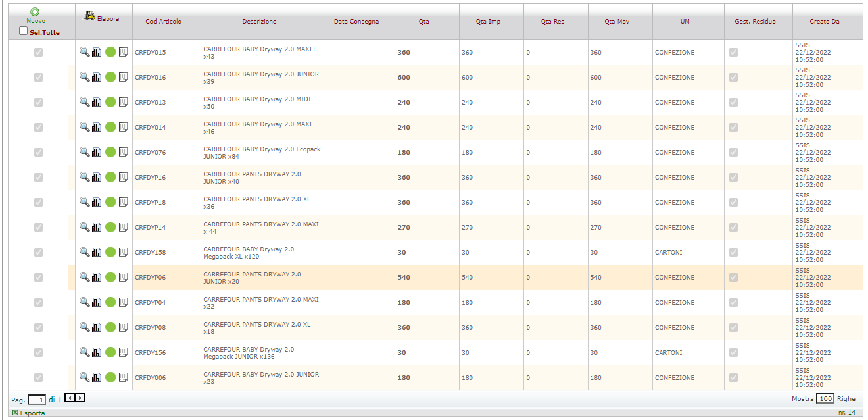Toggle the row selection checkbox for CRFDY016
Image resolution: width=868 pixels, height=420 pixels.
[x=38, y=78]
